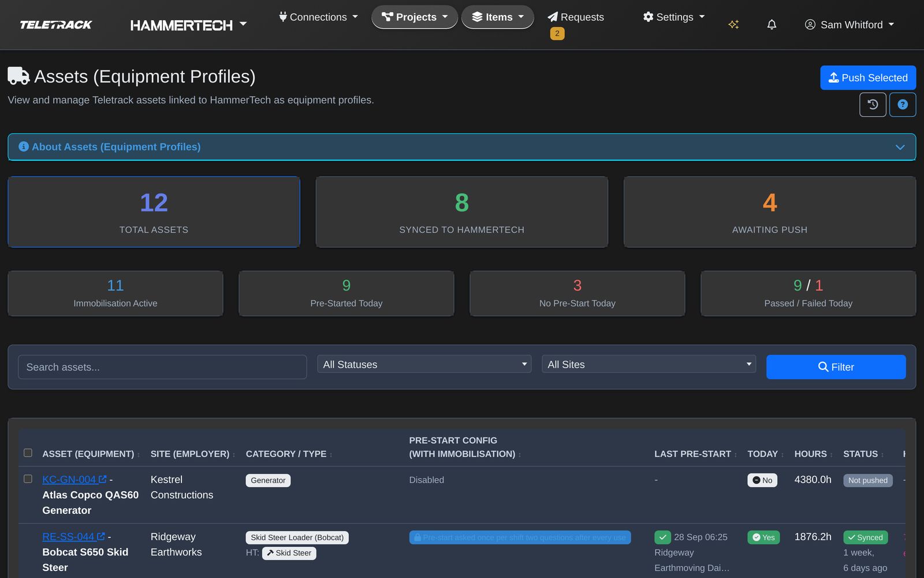Image resolution: width=924 pixels, height=578 pixels.
Task: Sort by Category / Type column
Action: pyautogui.click(x=289, y=454)
